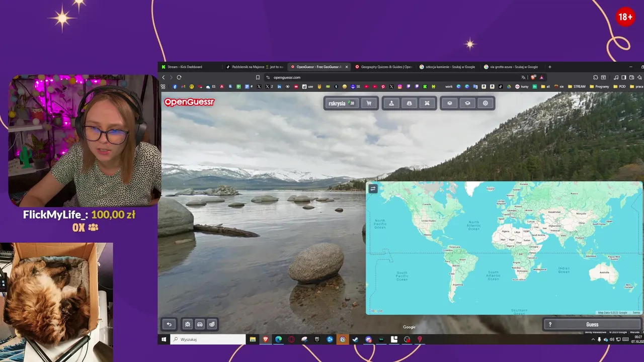This screenshot has width=644, height=362.
Task: Open Steam from the taskbar
Action: [355, 339]
